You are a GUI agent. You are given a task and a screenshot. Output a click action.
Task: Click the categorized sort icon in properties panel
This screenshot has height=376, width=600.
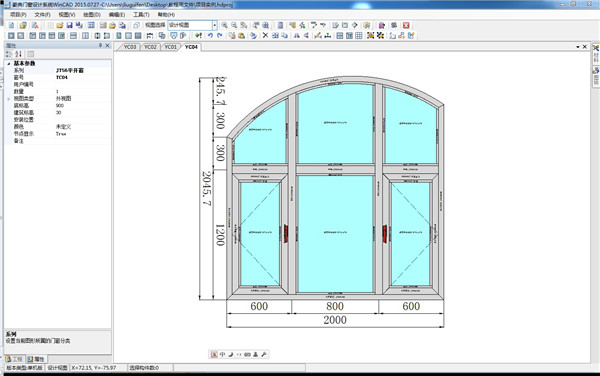(9, 54)
